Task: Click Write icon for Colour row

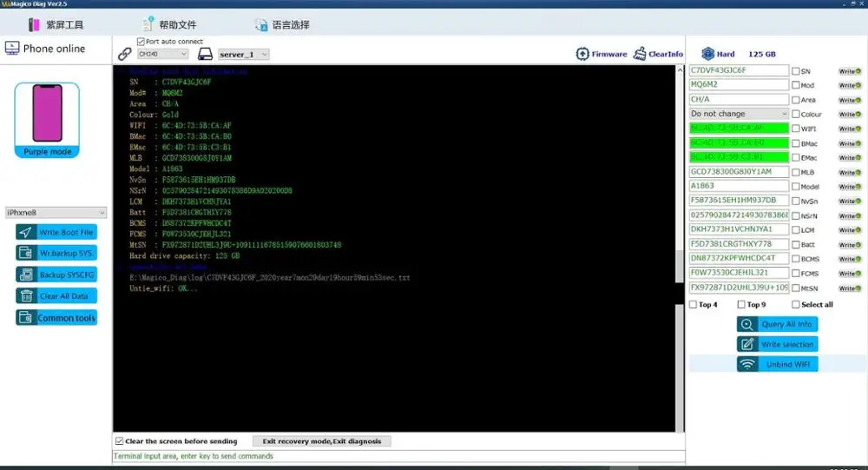Action: [x=850, y=114]
